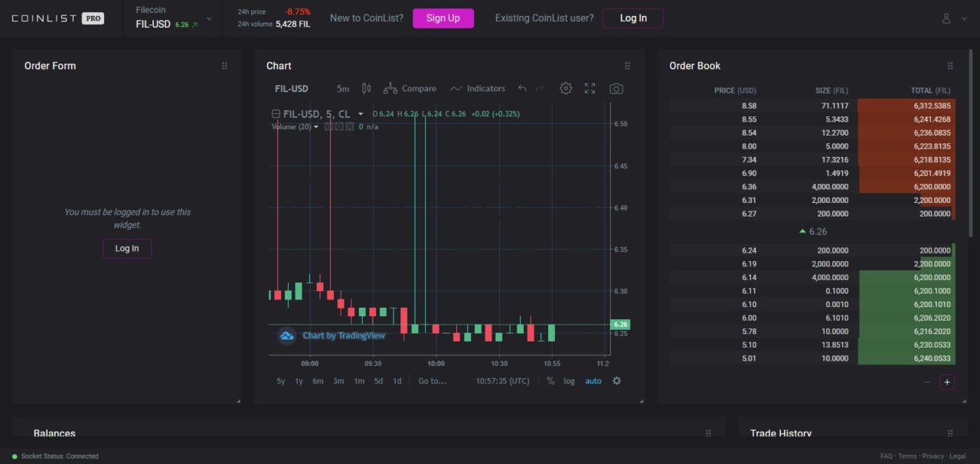980x464 pixels.
Task: Select the 5d time range
Action: (378, 381)
